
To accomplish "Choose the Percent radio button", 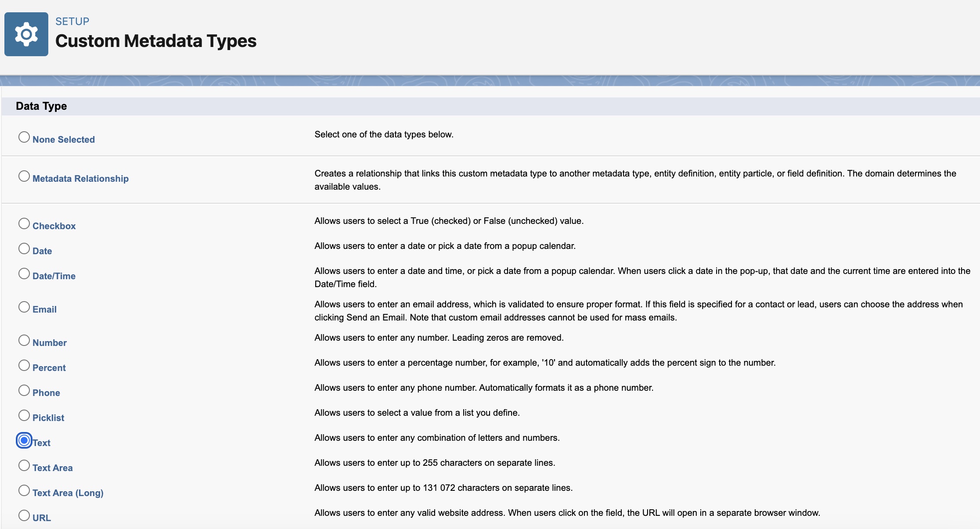I will (x=24, y=365).
